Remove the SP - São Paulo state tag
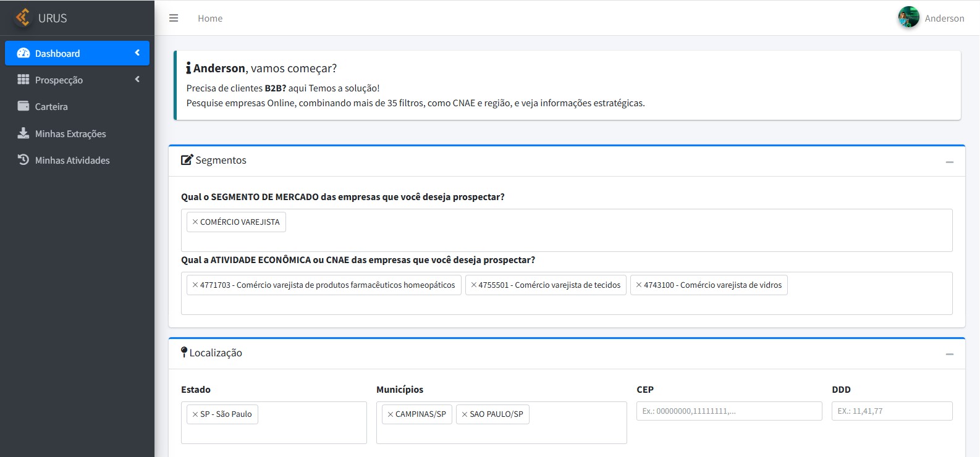The image size is (980, 457). pyautogui.click(x=195, y=414)
